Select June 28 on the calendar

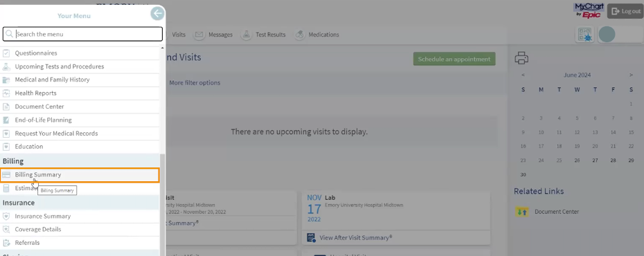click(x=614, y=161)
